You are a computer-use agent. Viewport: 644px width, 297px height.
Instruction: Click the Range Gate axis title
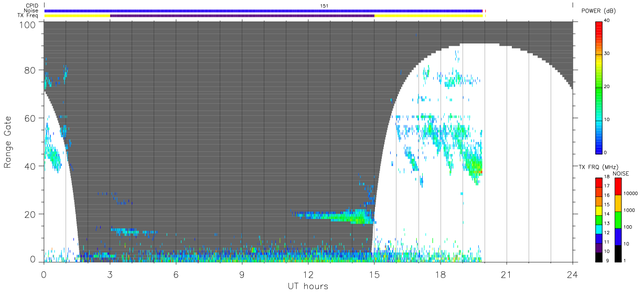(x=8, y=142)
